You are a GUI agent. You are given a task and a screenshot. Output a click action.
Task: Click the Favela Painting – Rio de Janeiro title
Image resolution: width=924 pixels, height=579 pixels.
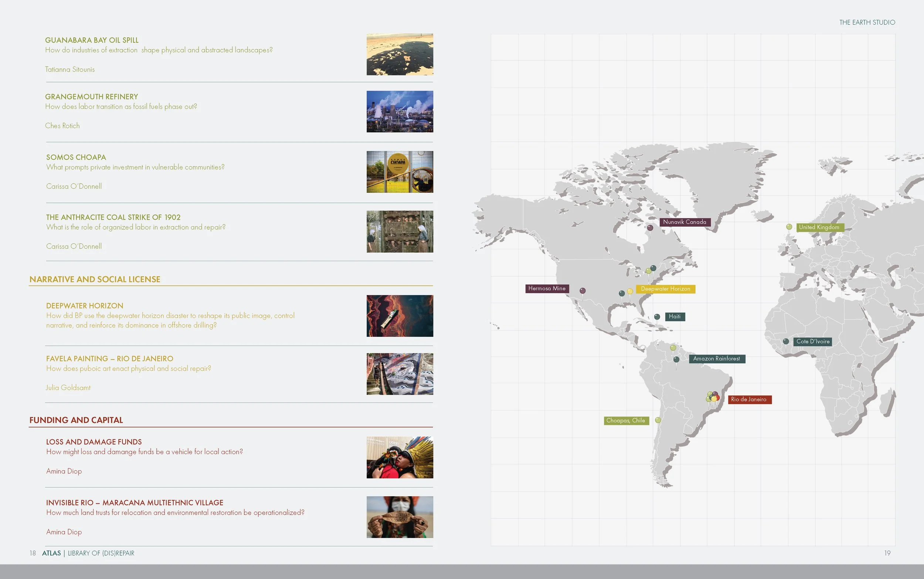pos(110,359)
